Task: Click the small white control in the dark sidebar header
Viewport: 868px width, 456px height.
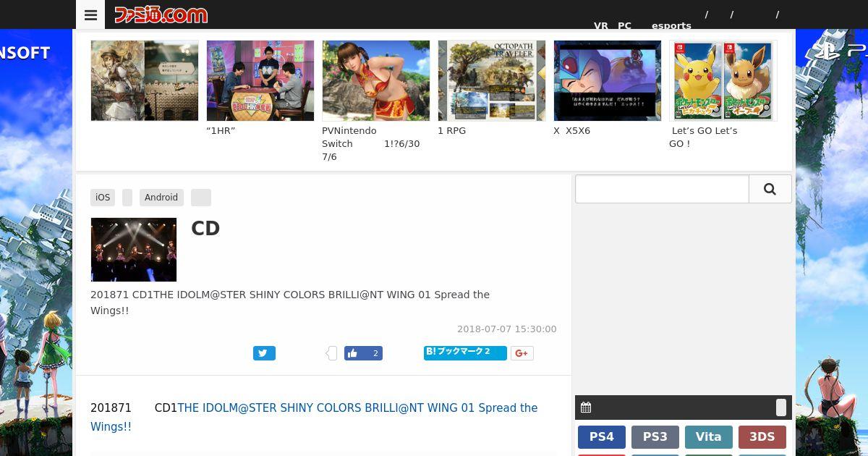Action: click(x=781, y=408)
